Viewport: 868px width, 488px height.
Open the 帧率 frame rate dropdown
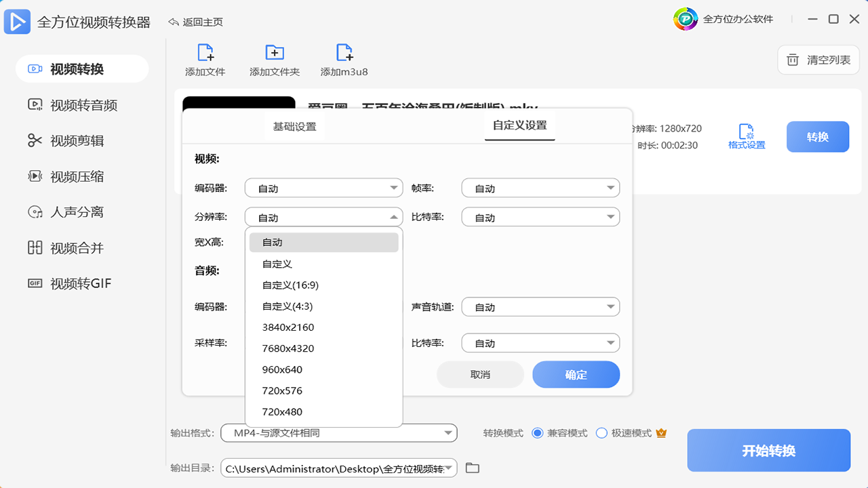(540, 188)
